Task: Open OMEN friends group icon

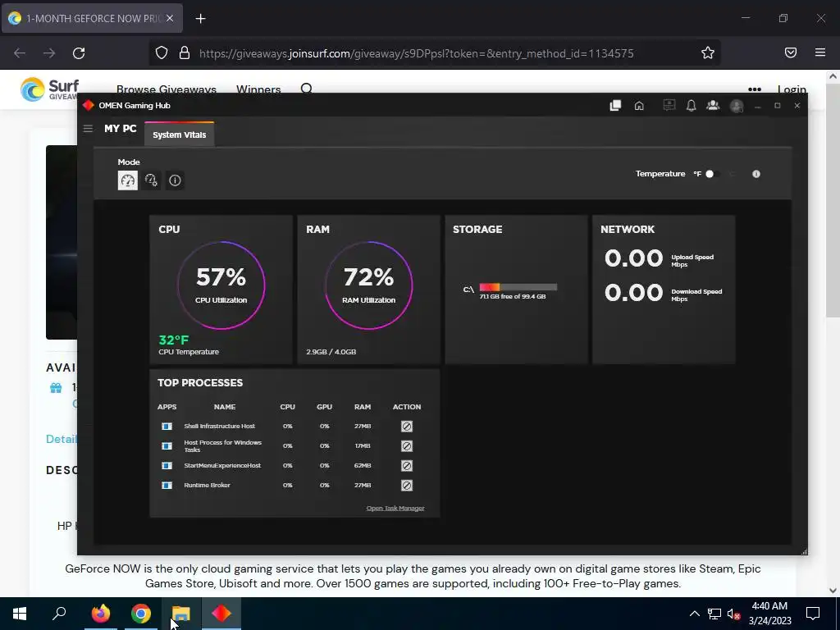Action: coord(713,106)
